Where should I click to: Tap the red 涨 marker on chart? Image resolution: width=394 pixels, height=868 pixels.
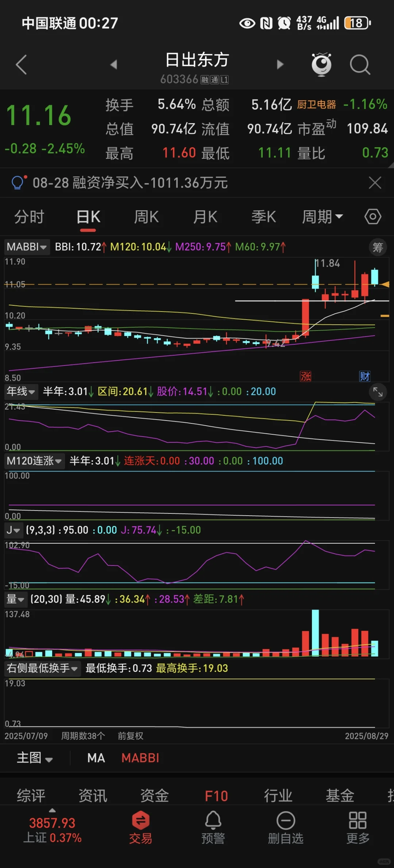pyautogui.click(x=306, y=376)
